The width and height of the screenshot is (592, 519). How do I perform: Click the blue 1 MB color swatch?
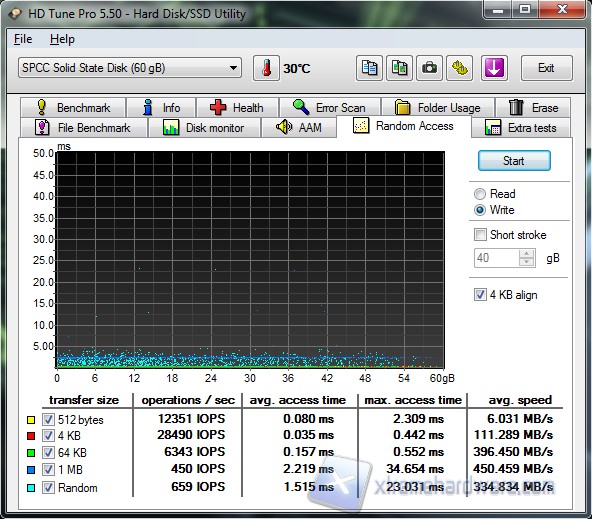click(x=31, y=470)
